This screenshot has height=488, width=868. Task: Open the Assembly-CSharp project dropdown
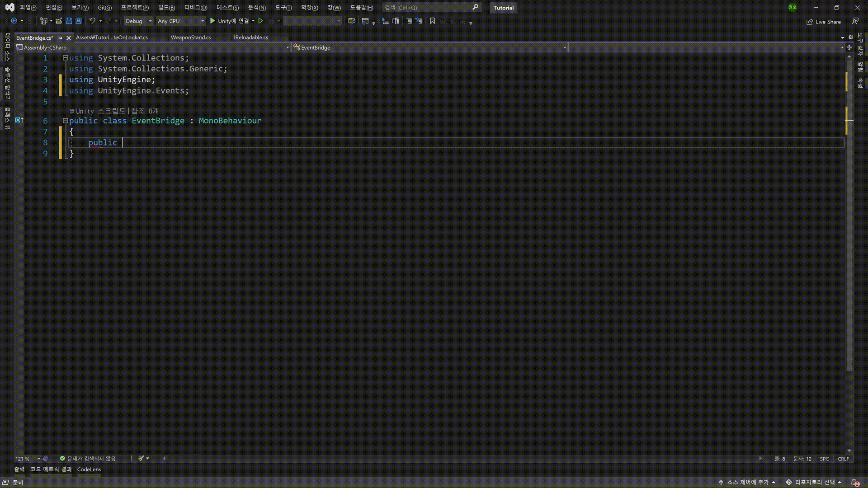[x=152, y=47]
